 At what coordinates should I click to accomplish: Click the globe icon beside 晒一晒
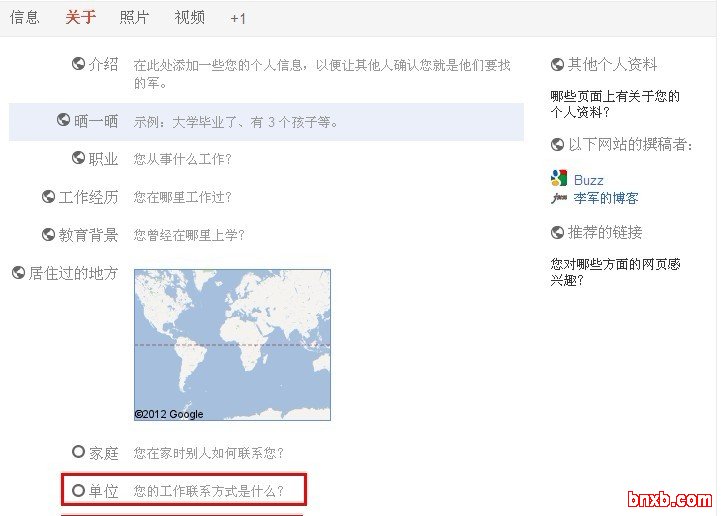[63, 120]
